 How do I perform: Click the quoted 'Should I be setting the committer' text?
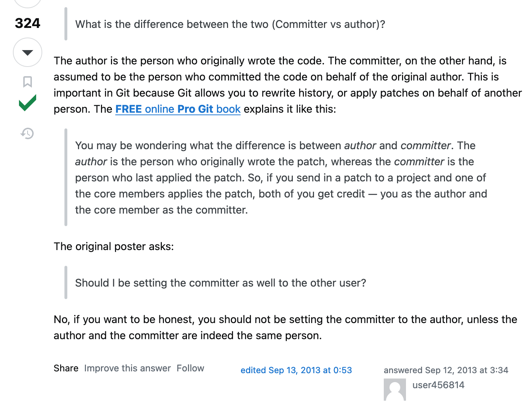pyautogui.click(x=221, y=283)
